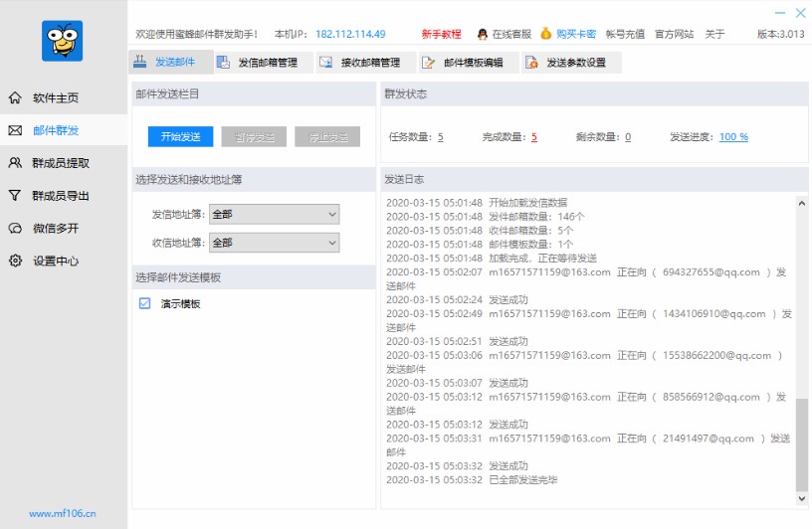Screen dimensions: 812x529
Task: Click the 发送日志 scrollbar thumb
Action: [802, 444]
